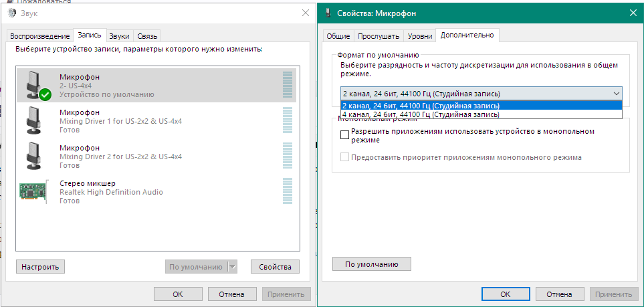Click Отмена in the Звук window
This screenshot has height=307, width=644.
231,294
